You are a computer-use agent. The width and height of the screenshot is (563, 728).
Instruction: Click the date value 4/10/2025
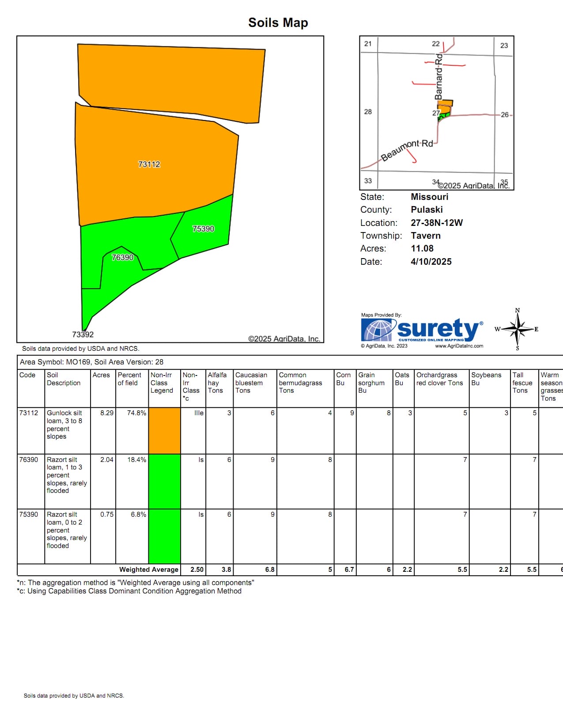pos(431,262)
